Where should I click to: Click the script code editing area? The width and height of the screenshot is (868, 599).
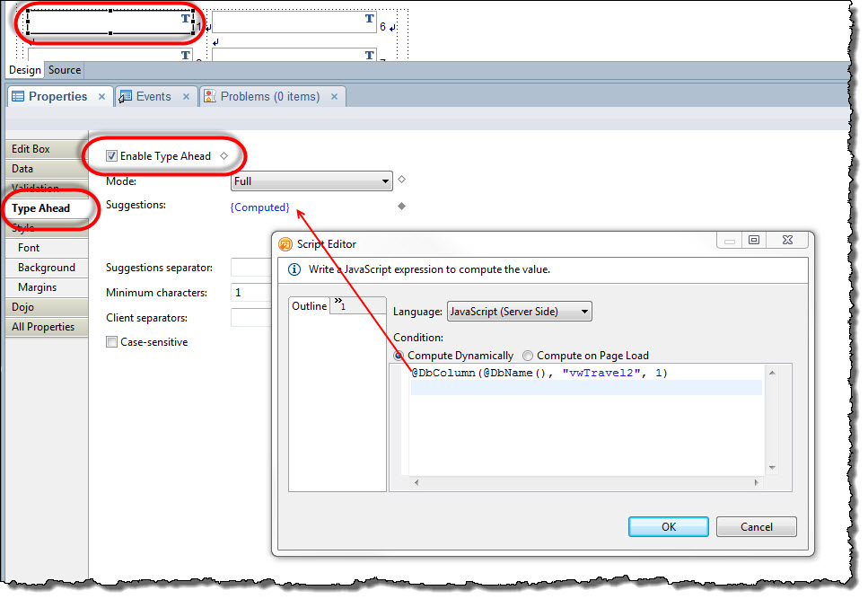[x=586, y=419]
